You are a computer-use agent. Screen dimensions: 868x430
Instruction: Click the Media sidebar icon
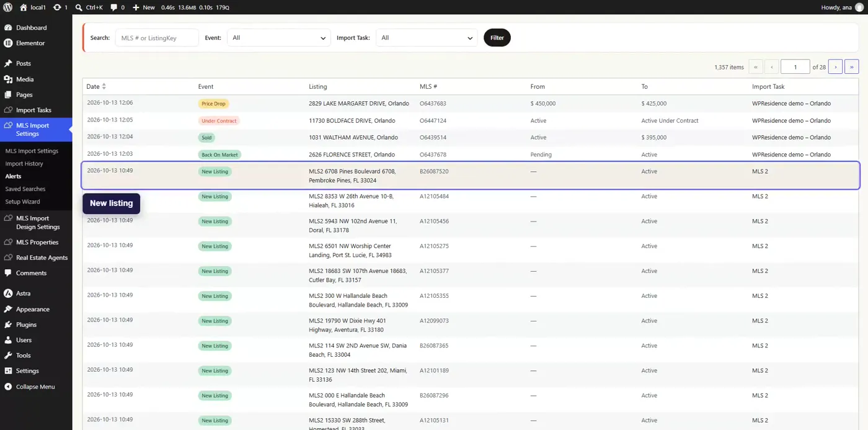8,79
